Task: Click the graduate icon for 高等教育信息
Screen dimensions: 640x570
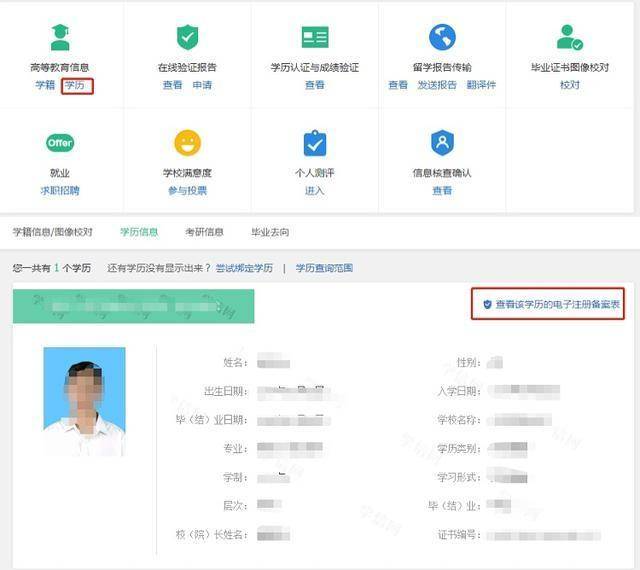Action: (60, 38)
